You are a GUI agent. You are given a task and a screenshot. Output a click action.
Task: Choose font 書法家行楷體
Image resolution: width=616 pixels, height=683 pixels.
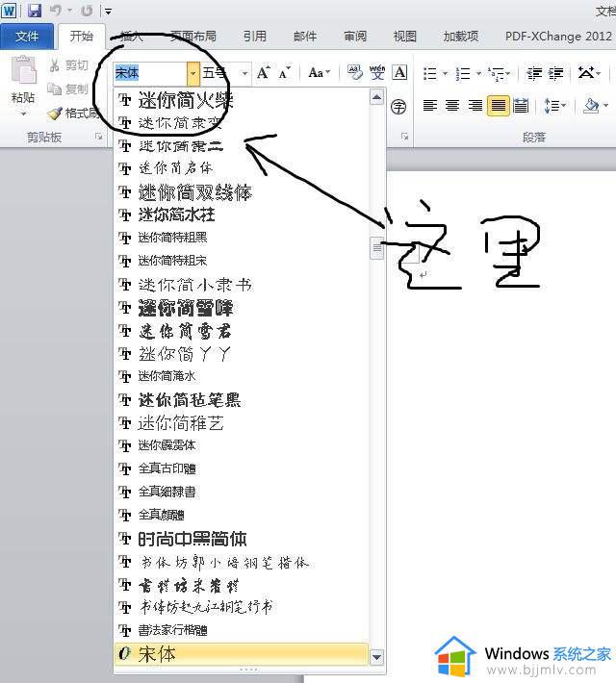pyautogui.click(x=241, y=630)
